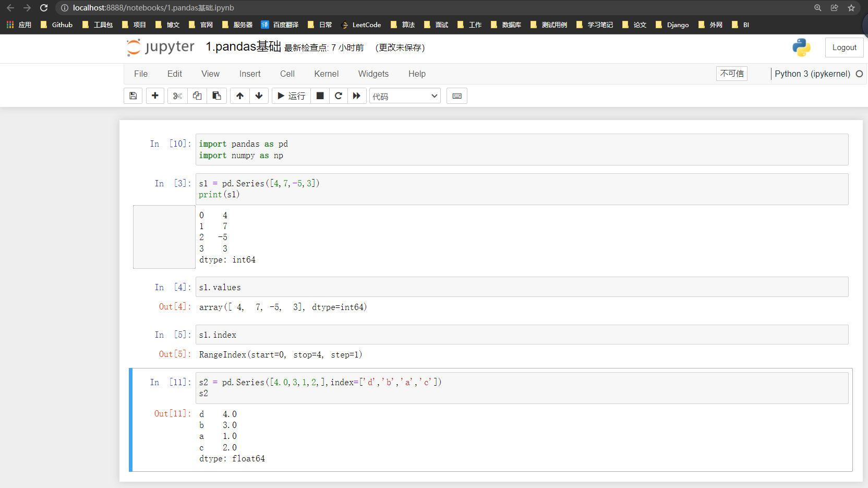Reload the page with the browser refresh icon
The image size is (868, 488).
pyautogui.click(x=44, y=8)
